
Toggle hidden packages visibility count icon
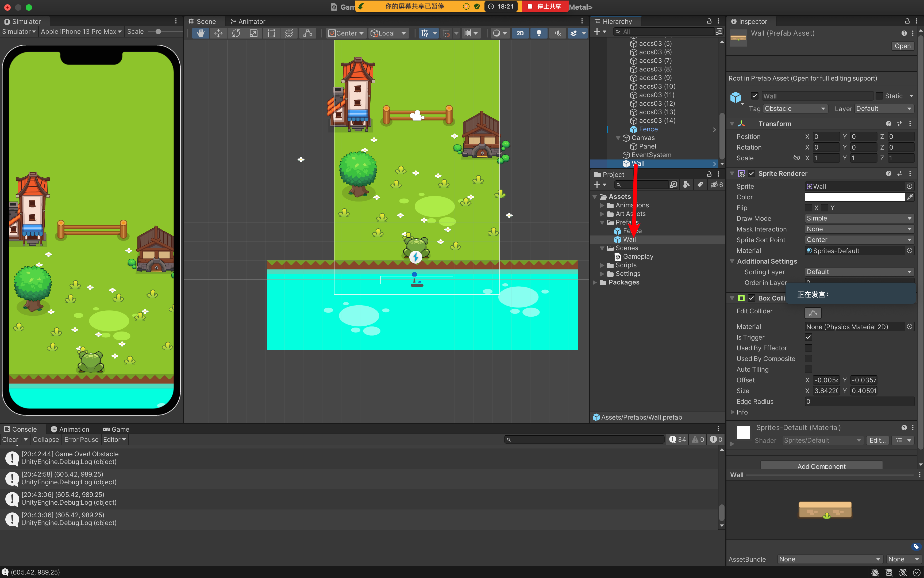[716, 185]
